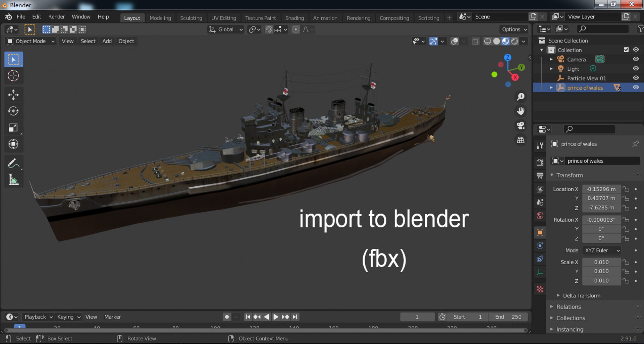The width and height of the screenshot is (644, 344).
Task: Open the Texture properties checker icon
Action: coord(540,289)
